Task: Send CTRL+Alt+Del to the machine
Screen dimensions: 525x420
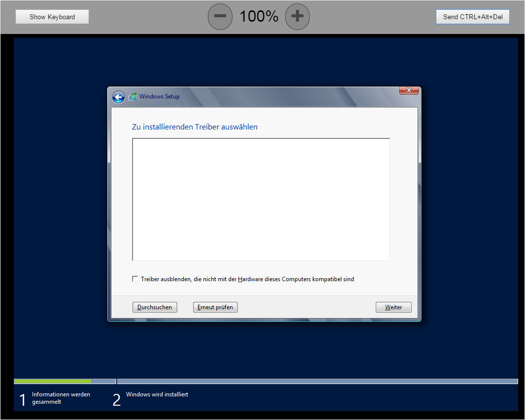Action: coord(473,17)
